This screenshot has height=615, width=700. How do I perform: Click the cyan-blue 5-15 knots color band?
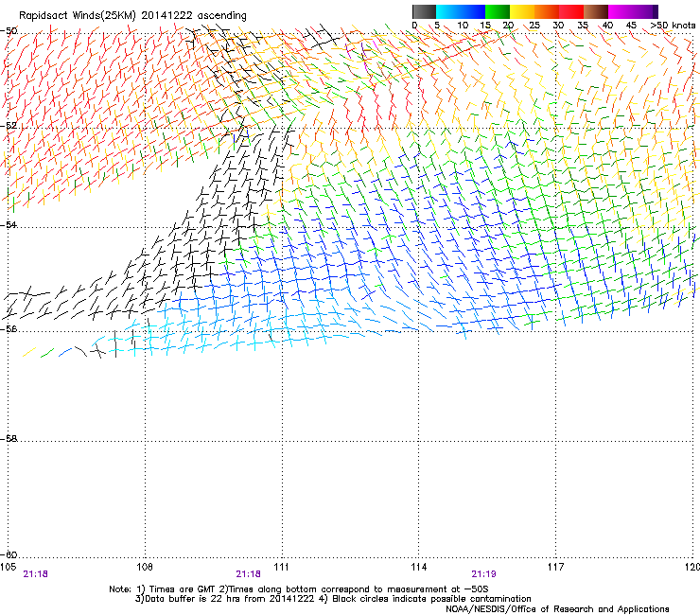(461, 11)
